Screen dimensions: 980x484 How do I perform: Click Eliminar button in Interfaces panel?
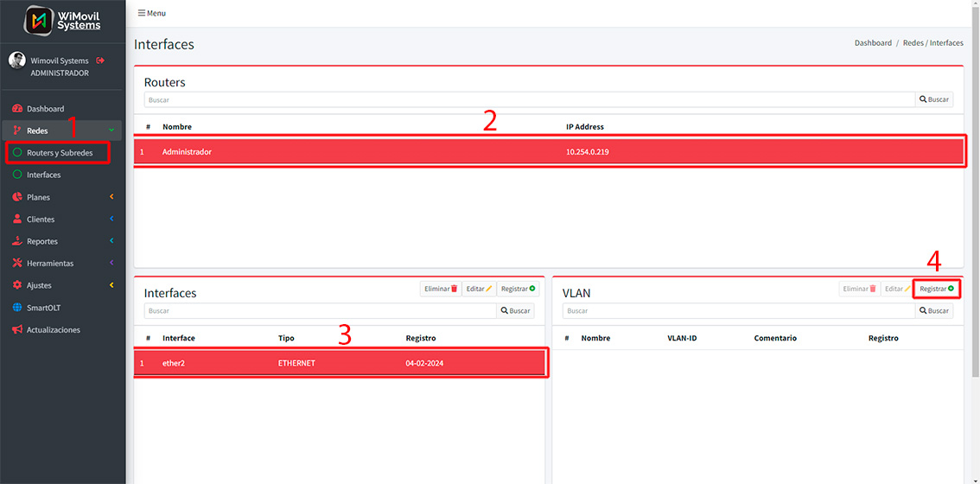tap(442, 289)
